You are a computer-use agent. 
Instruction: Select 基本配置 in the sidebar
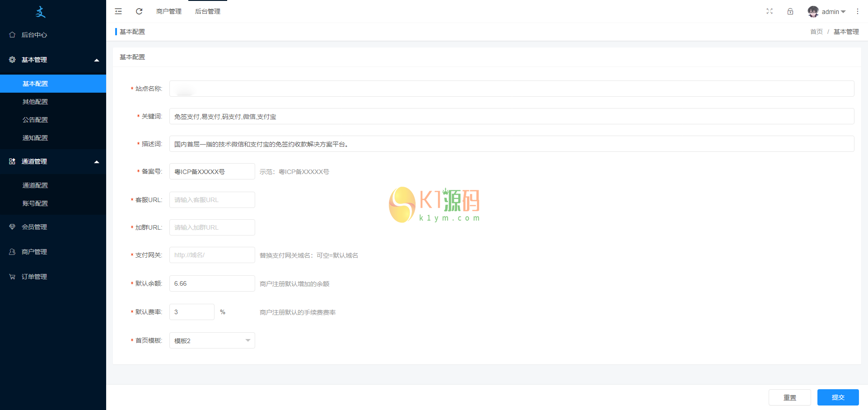tap(53, 84)
